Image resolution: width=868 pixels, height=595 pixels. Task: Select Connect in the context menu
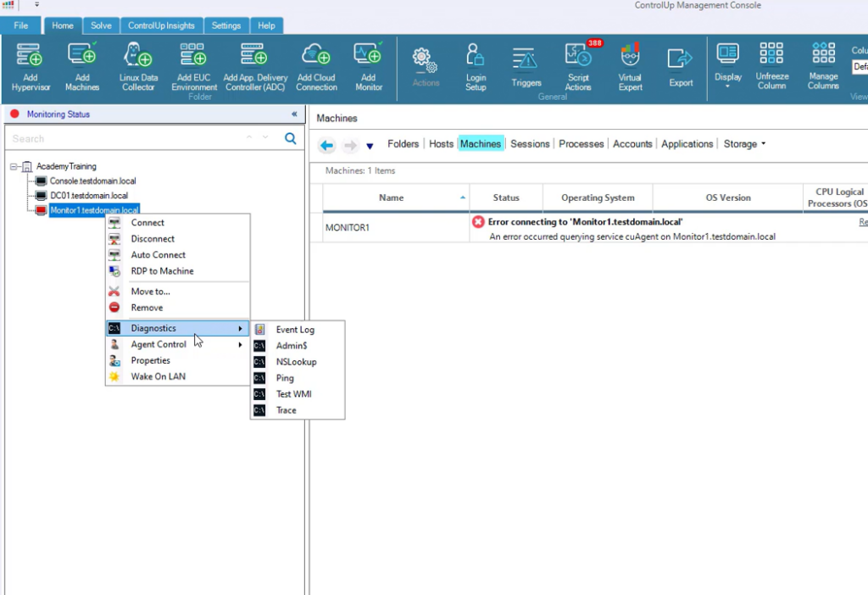(x=177, y=223)
